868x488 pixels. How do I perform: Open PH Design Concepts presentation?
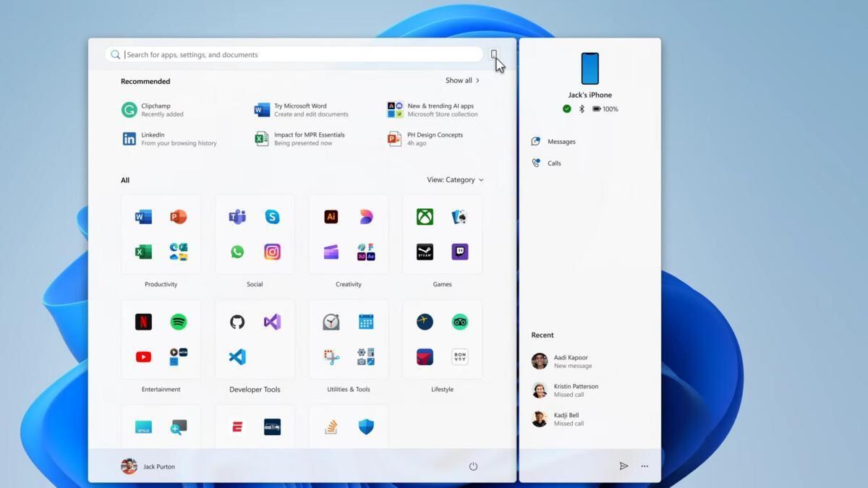(425, 139)
